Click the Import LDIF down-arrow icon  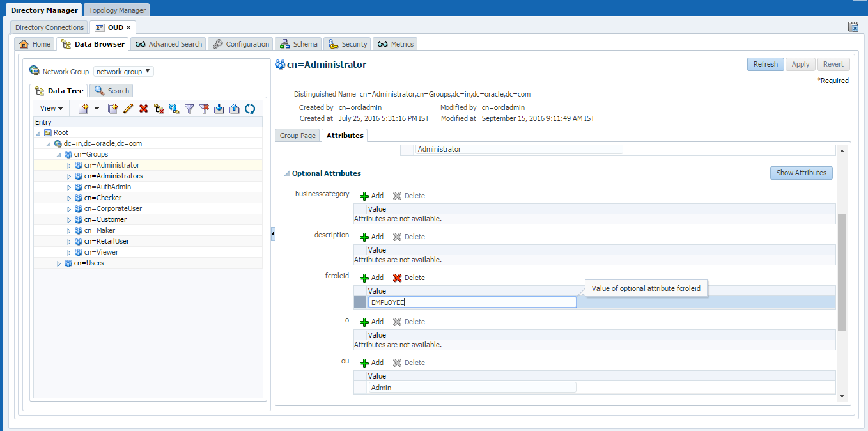pyautogui.click(x=219, y=109)
